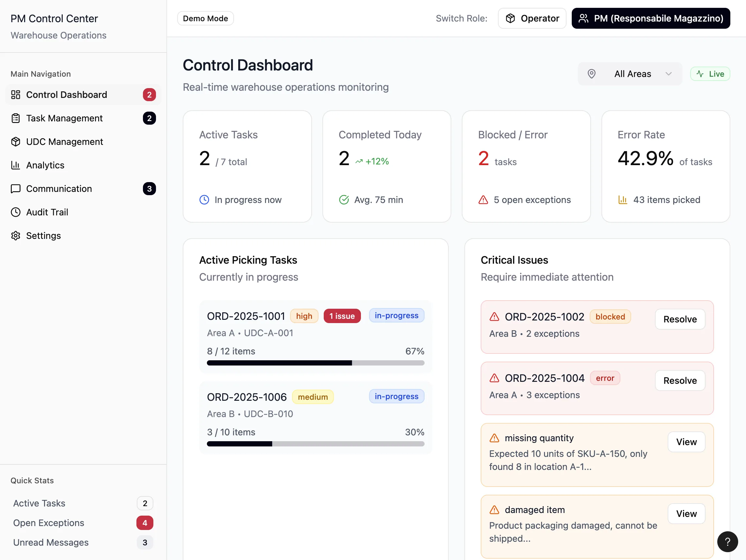Click the UDC Management box icon
This screenshot has width=746, height=560.
point(16,142)
